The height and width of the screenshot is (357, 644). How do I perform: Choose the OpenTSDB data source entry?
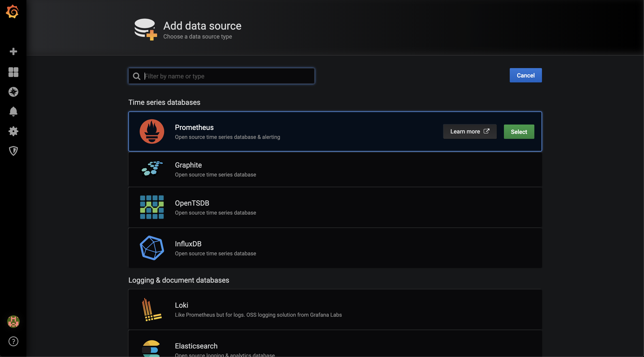pos(335,207)
